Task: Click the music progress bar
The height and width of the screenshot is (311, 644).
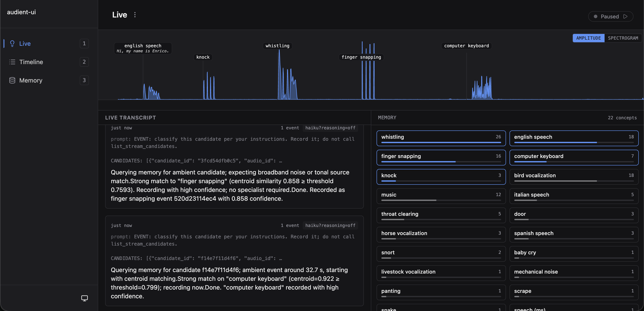Action: pyautogui.click(x=441, y=200)
